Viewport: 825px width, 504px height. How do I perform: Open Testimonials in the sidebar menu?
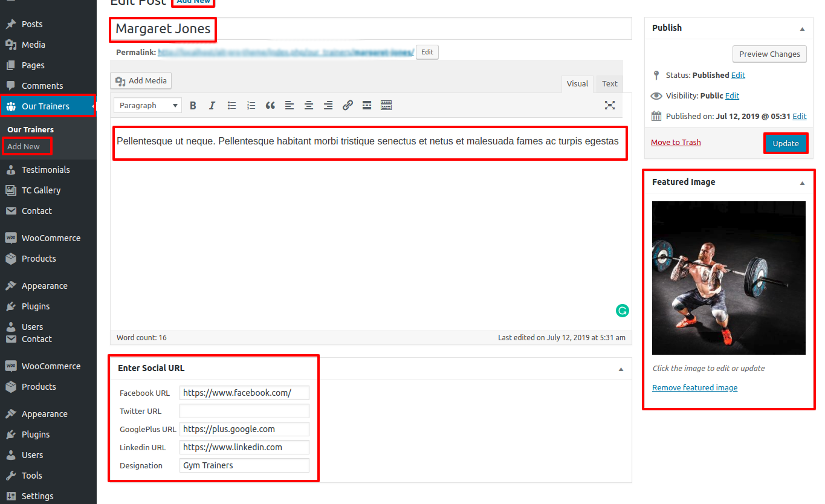pyautogui.click(x=45, y=170)
